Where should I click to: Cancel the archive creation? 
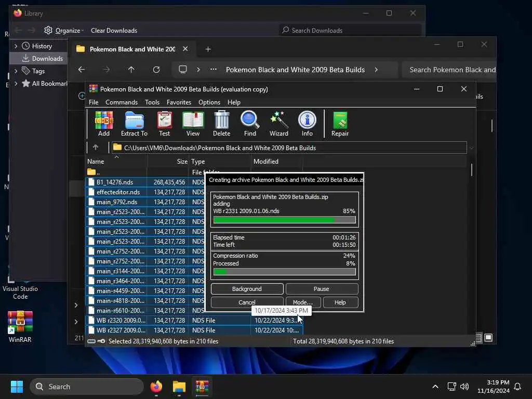tap(247, 302)
